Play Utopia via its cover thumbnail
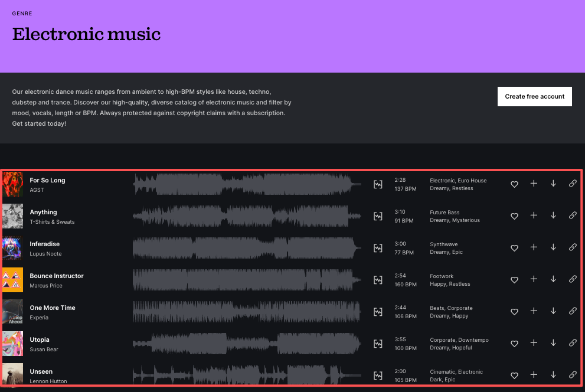 click(12, 344)
